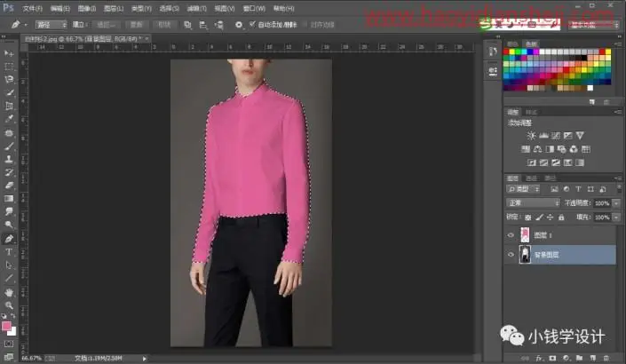Click the pink foreground color box

[6, 326]
